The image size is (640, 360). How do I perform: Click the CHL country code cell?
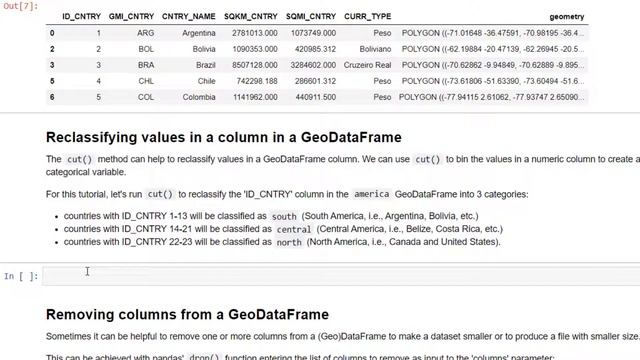[146, 81]
